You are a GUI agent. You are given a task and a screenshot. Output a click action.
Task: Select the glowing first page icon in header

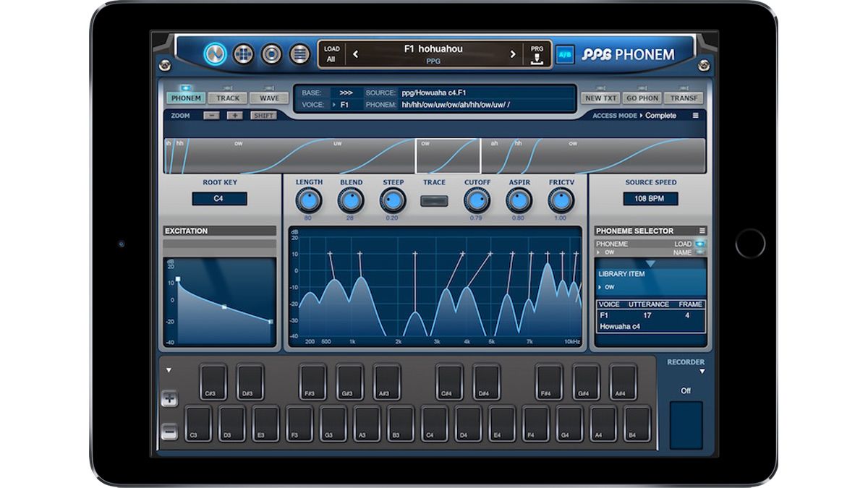[x=215, y=54]
